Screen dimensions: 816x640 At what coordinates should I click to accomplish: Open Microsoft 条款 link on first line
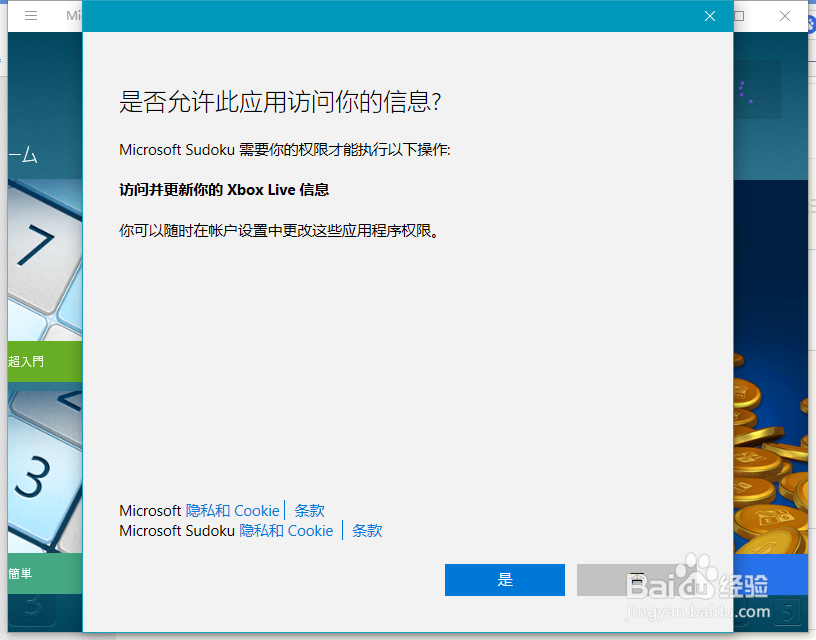click(x=310, y=510)
